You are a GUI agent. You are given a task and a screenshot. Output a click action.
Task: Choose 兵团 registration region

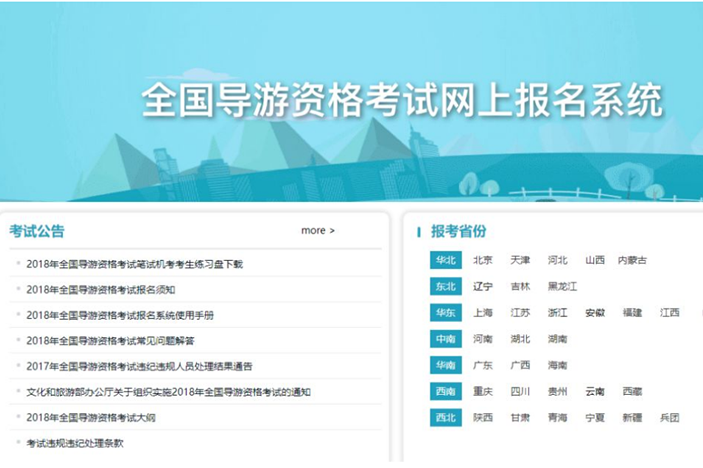669,417
